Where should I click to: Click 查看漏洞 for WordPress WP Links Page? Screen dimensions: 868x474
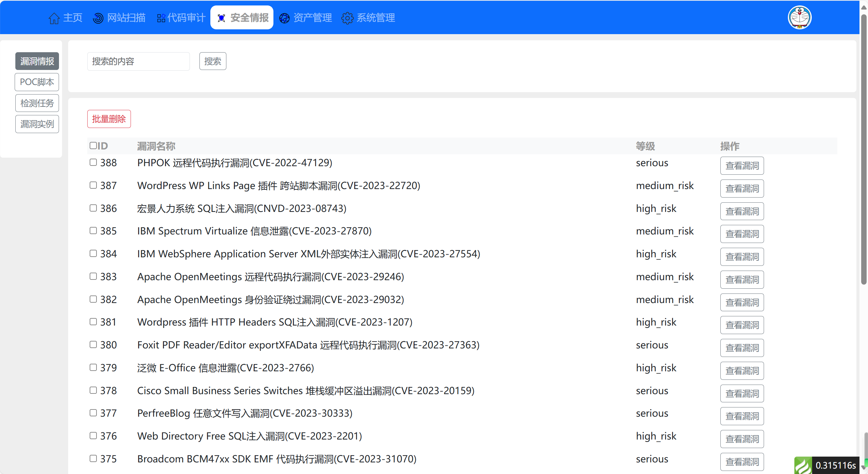742,188
